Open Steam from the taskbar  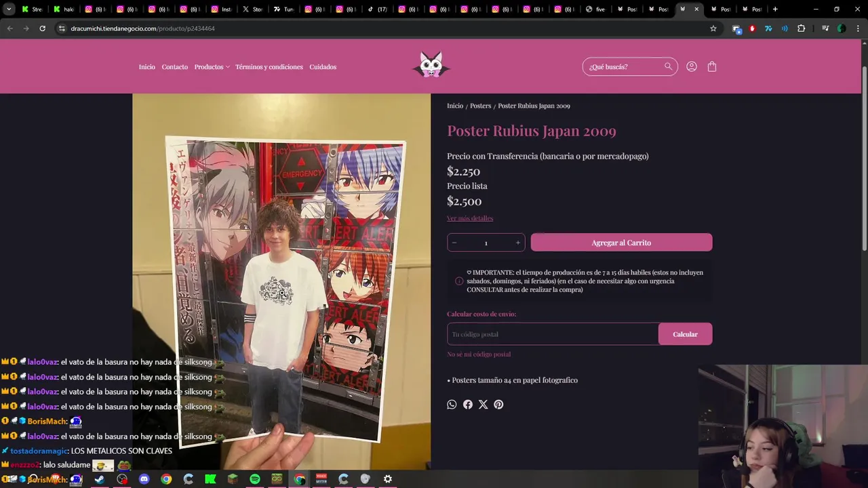[x=100, y=479]
